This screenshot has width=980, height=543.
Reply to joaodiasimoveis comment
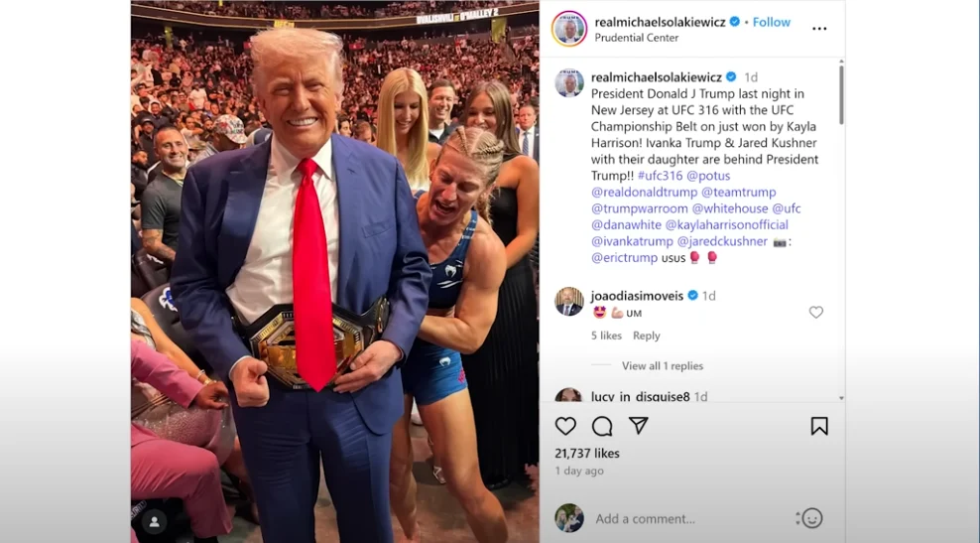[647, 336]
